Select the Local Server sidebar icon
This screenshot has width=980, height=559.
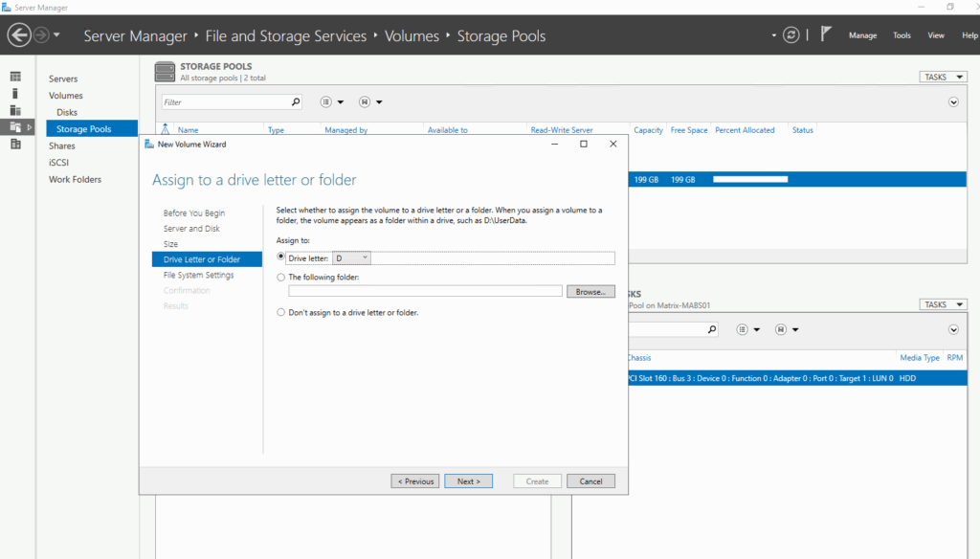15,93
